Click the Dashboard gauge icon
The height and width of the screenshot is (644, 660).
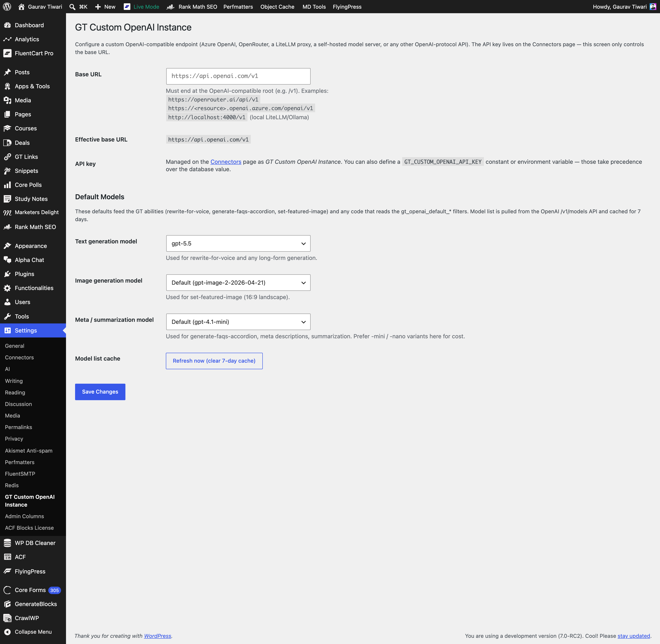[x=7, y=25]
